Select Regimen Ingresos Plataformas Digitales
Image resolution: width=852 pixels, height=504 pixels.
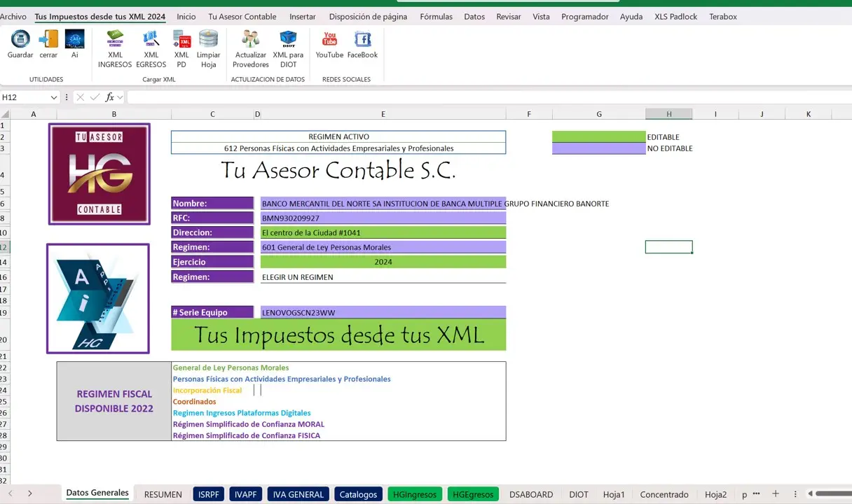coord(242,413)
